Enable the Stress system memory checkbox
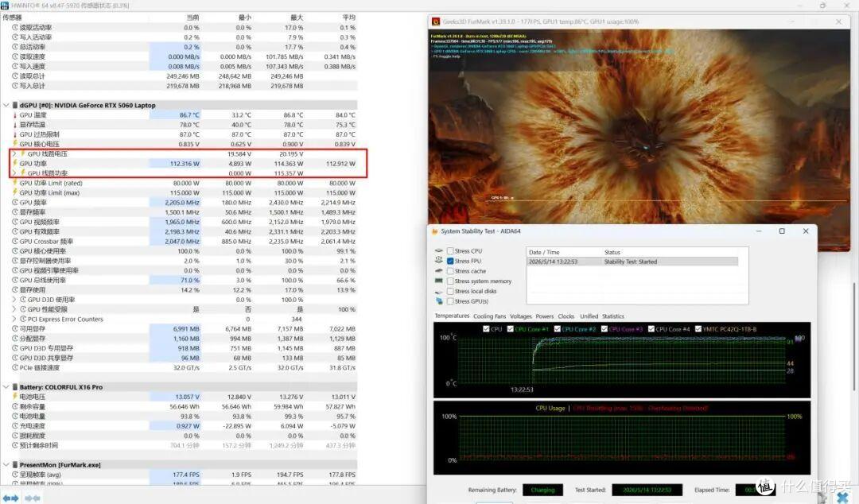This screenshot has width=859, height=504. 449,281
